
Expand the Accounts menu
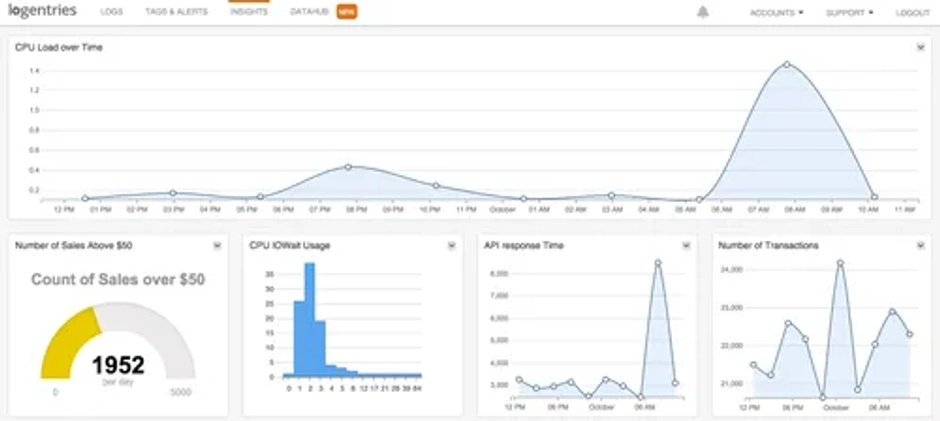776,13
